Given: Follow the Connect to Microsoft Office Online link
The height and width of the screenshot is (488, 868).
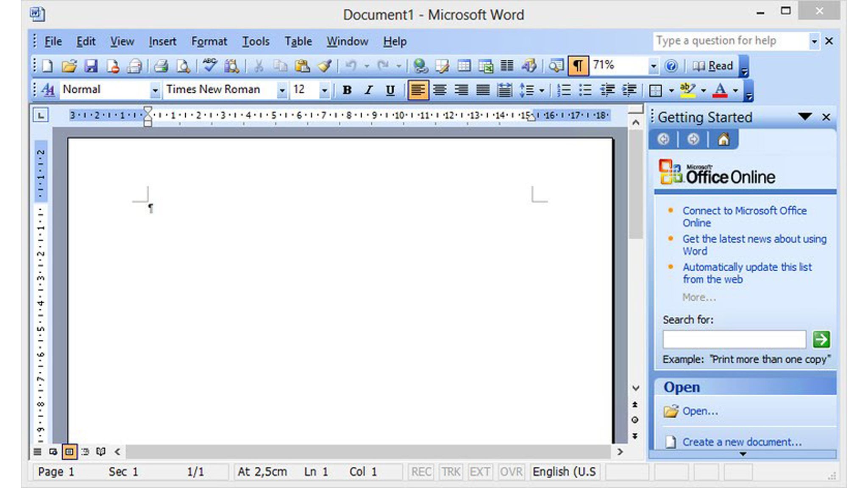Looking at the screenshot, I should click(745, 216).
